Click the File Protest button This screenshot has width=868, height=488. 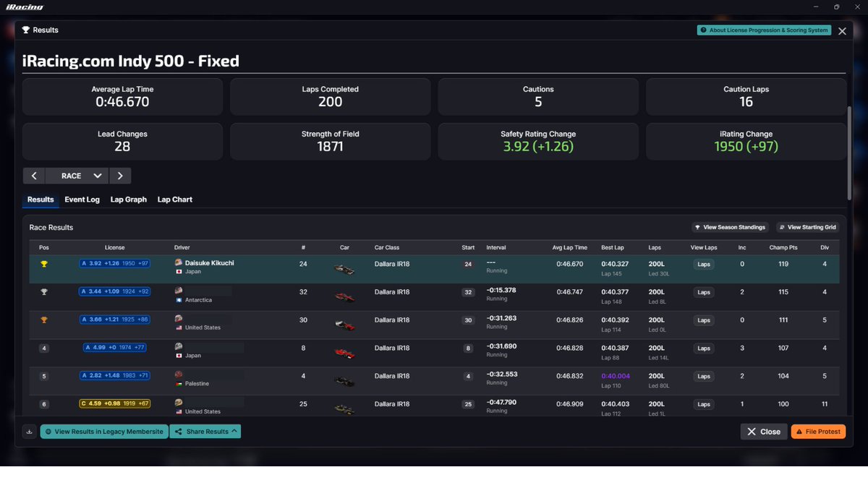click(818, 432)
